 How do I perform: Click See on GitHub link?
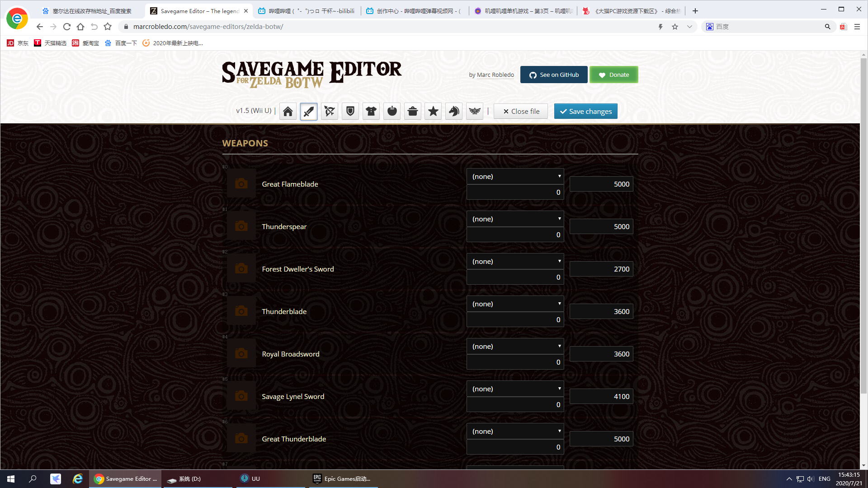pyautogui.click(x=554, y=75)
